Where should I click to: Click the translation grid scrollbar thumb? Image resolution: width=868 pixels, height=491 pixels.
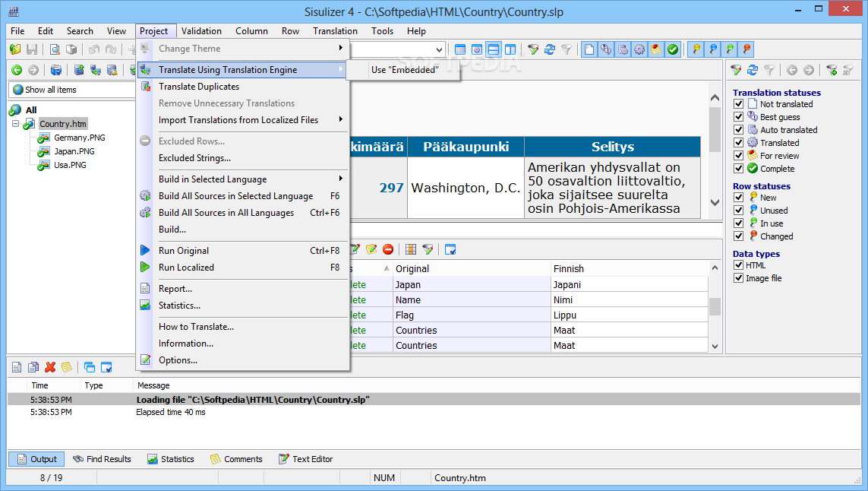click(715, 306)
